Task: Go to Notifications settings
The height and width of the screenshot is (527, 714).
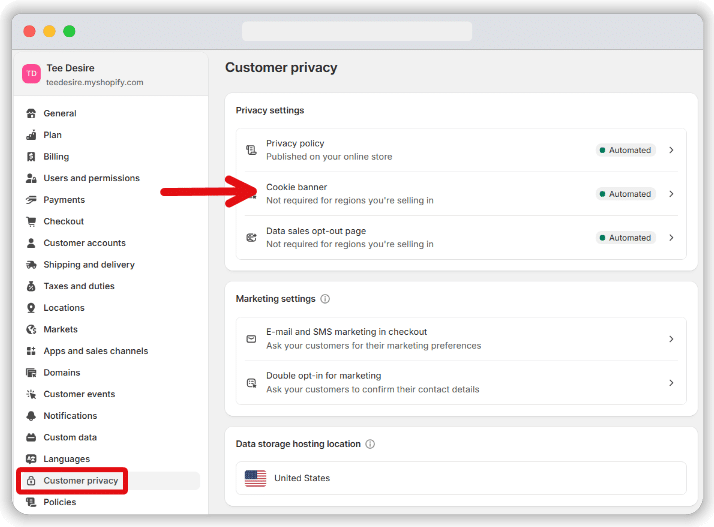Action: [x=70, y=416]
